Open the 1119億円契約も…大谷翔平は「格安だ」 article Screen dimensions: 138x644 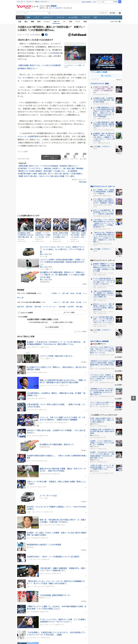click(56, 394)
